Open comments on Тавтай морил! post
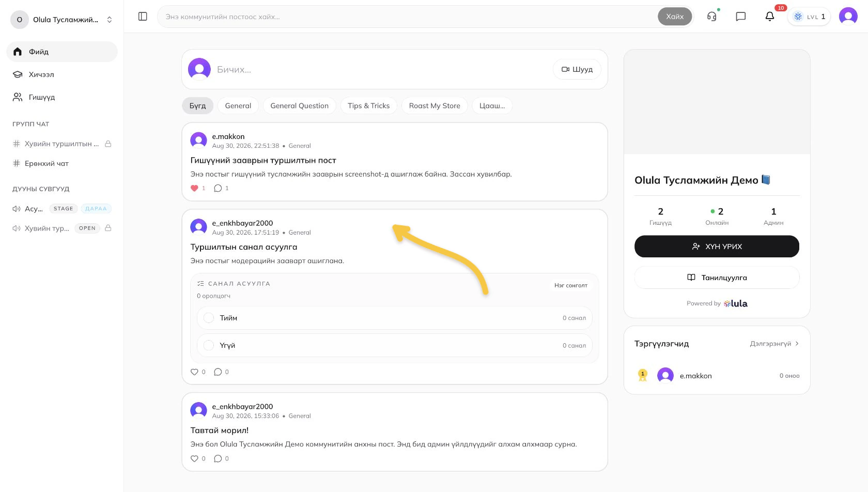The height and width of the screenshot is (492, 868). click(218, 458)
